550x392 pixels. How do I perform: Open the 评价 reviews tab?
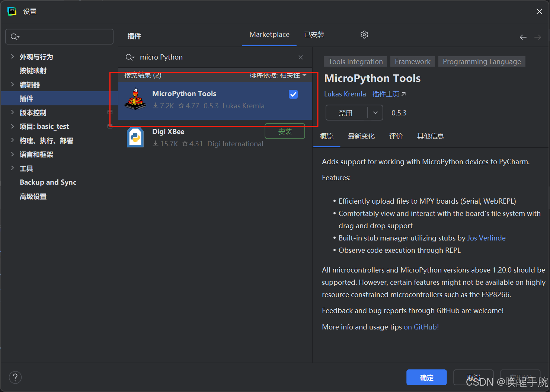tap(396, 136)
